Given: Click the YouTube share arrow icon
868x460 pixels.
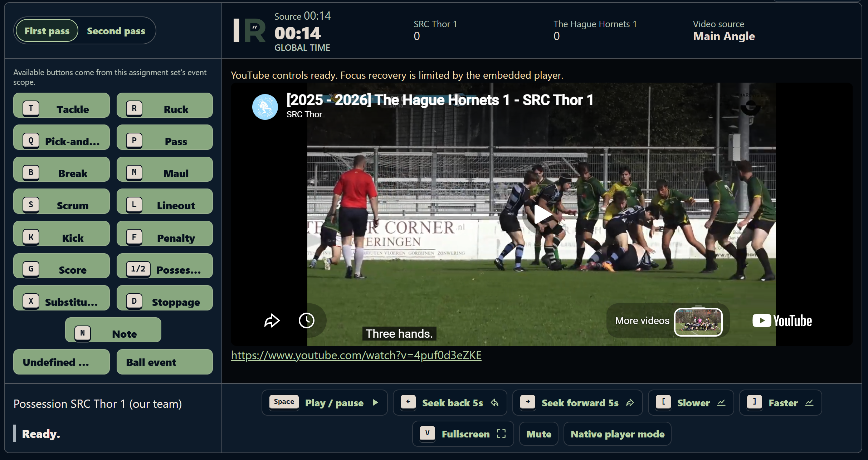Looking at the screenshot, I should (x=272, y=320).
